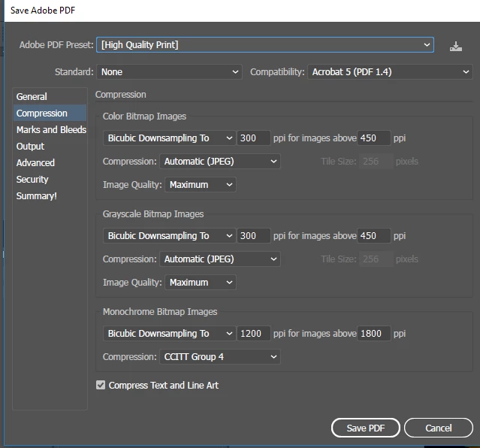This screenshot has width=480, height=448.
Task: Click the save preset download icon
Action: [x=455, y=47]
